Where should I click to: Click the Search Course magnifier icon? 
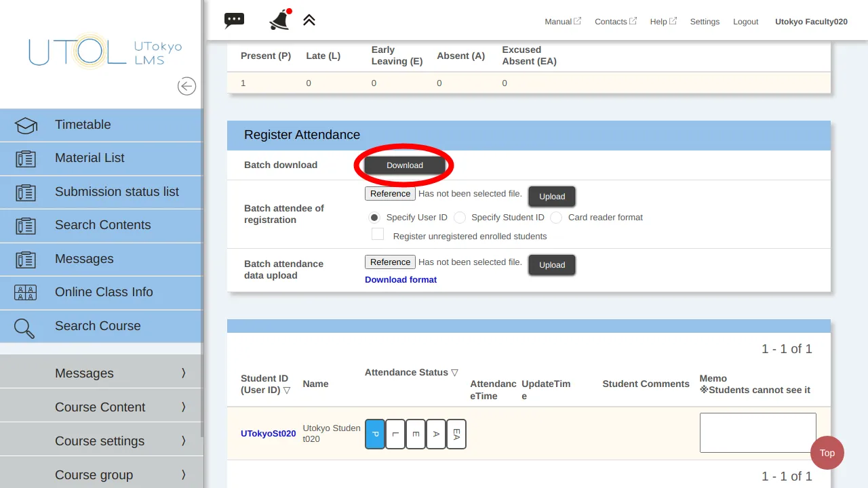(x=24, y=327)
